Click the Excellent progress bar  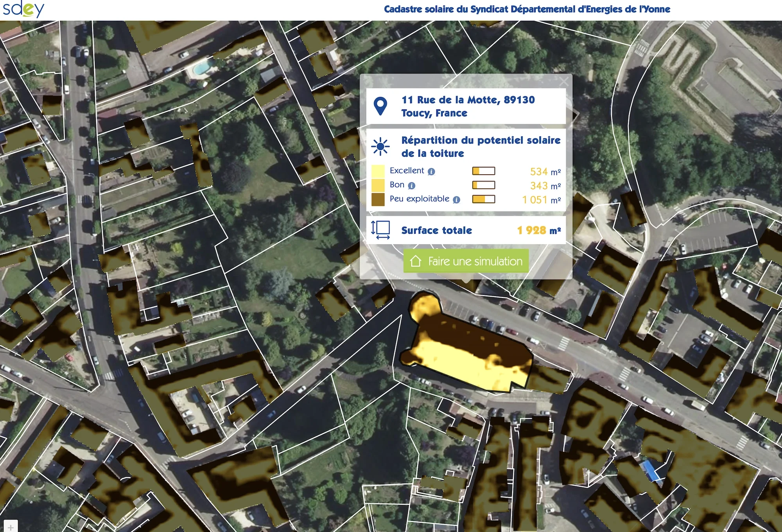484,171
